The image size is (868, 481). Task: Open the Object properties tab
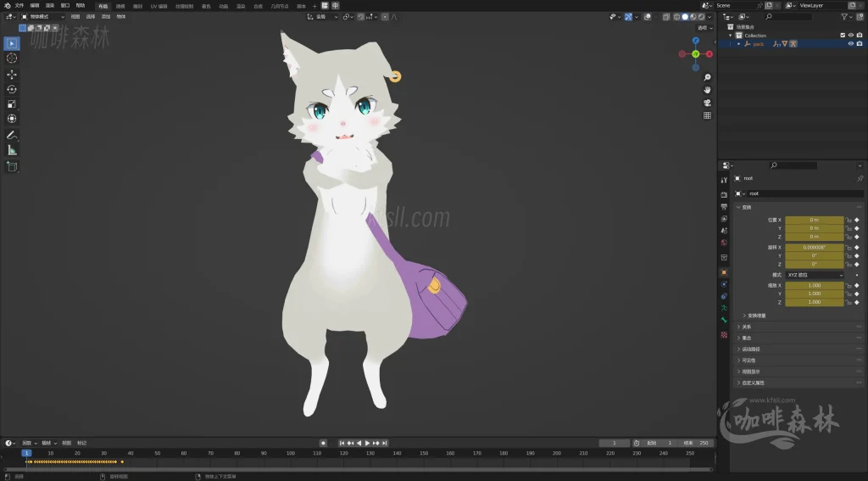pos(724,272)
